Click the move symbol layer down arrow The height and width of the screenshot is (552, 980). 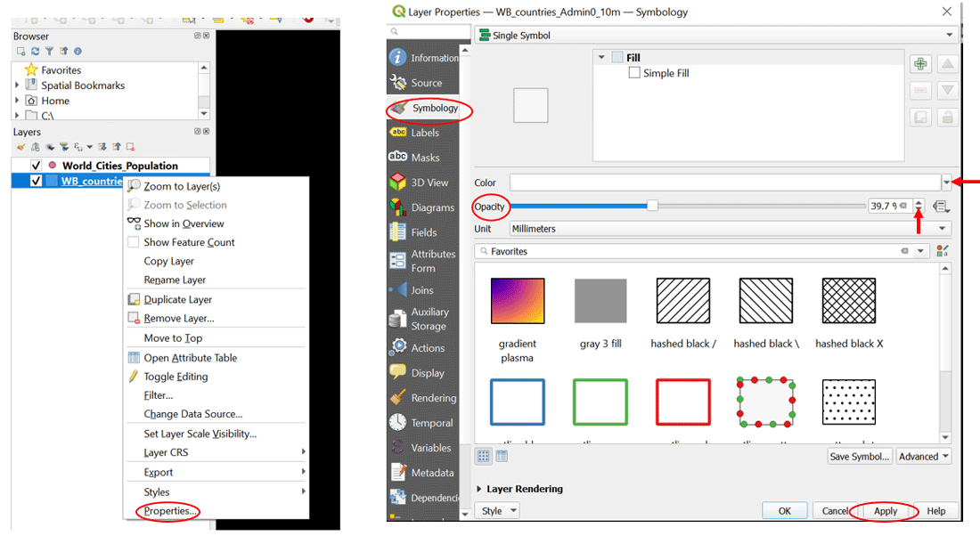pos(948,91)
